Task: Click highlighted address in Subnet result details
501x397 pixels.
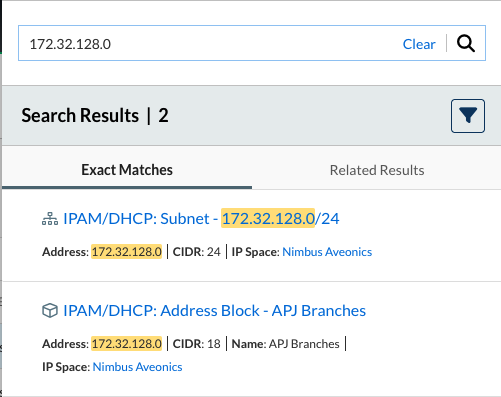Action: pyautogui.click(x=127, y=252)
